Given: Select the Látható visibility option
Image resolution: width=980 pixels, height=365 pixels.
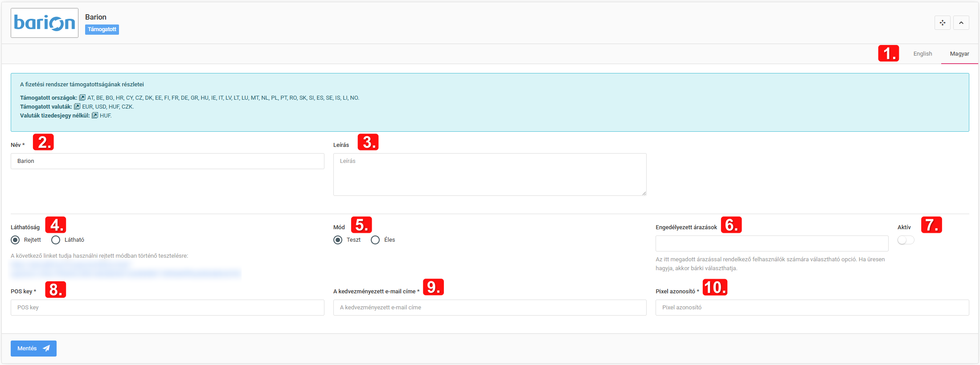Looking at the screenshot, I should point(56,240).
